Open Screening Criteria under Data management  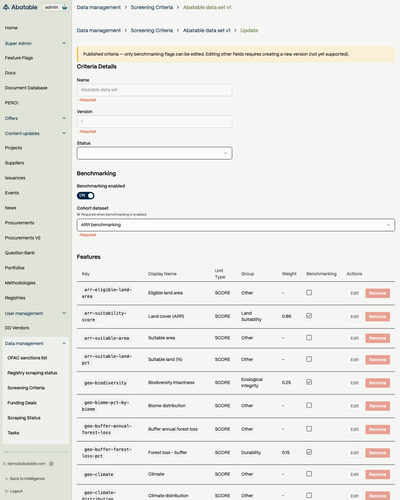coord(26,388)
